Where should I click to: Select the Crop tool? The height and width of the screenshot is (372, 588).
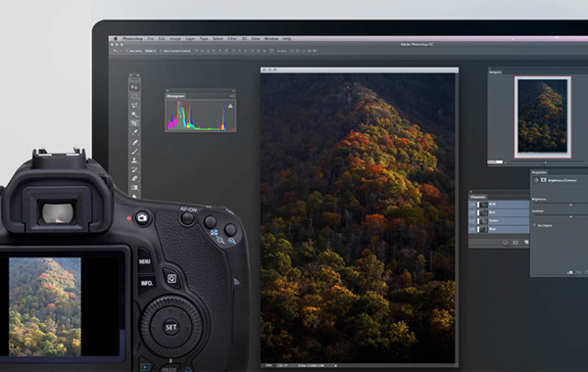coord(134,123)
